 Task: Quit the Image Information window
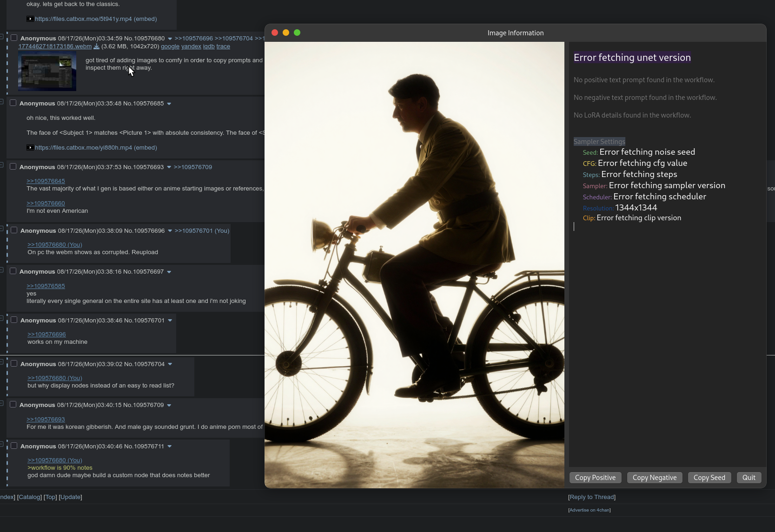click(x=749, y=478)
